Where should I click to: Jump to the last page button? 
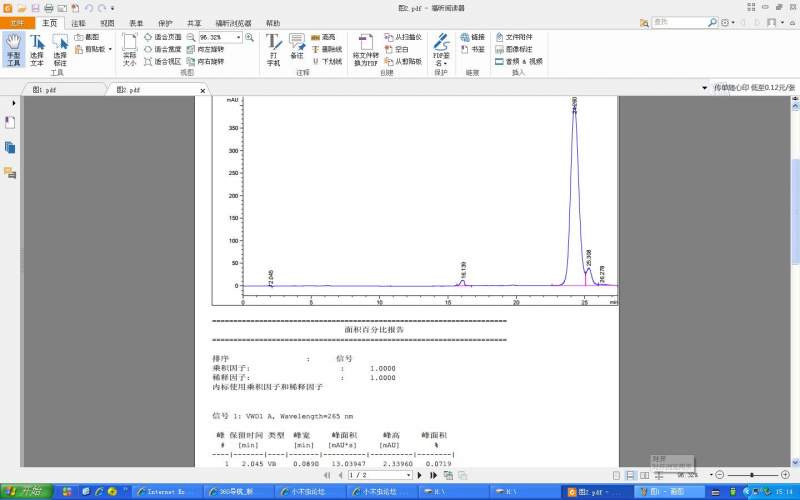433,475
